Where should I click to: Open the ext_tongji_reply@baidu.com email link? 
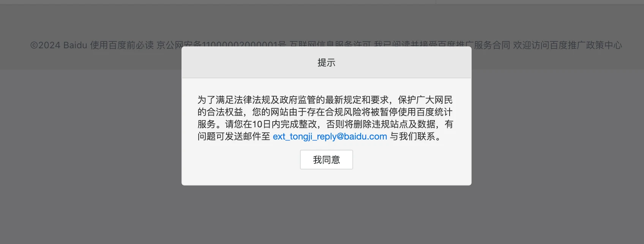coord(330,136)
